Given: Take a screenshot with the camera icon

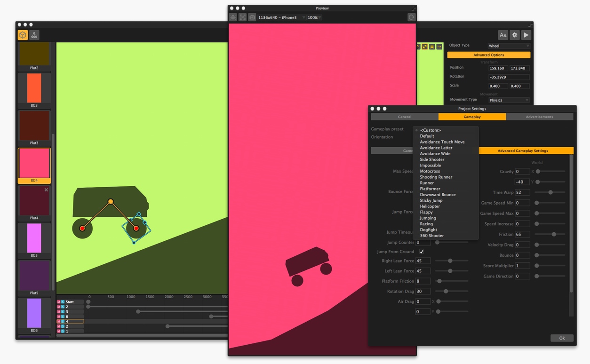Looking at the screenshot, I should 252,17.
